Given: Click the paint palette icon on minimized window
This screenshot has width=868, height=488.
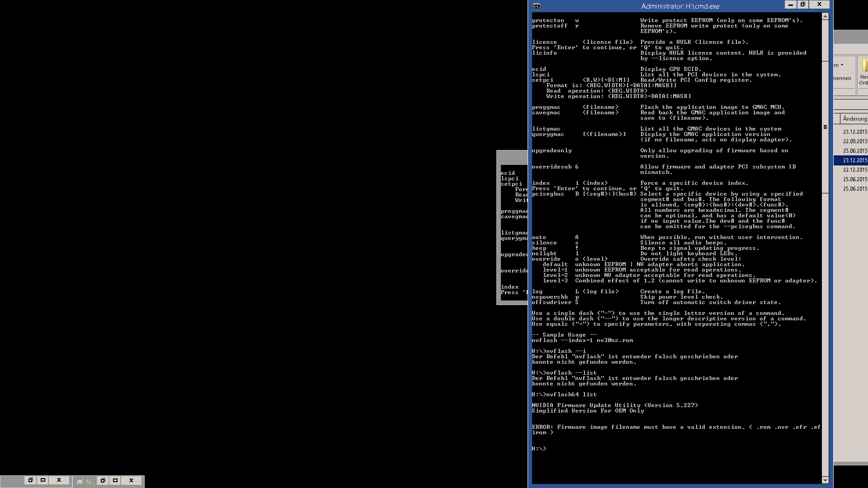Looking at the screenshot, I should click(x=80, y=482).
